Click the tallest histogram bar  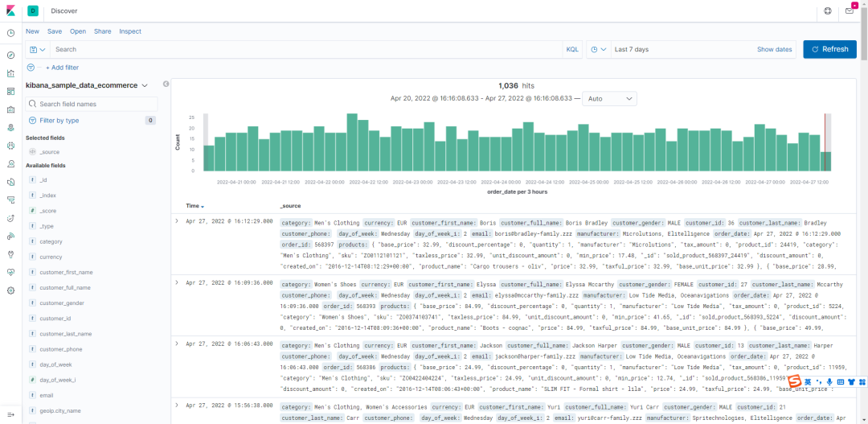tap(352, 142)
